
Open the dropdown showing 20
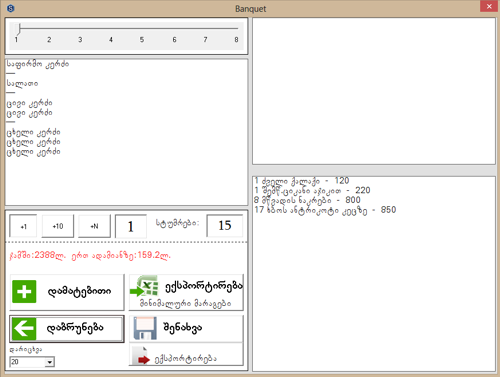pyautogui.click(x=49, y=362)
